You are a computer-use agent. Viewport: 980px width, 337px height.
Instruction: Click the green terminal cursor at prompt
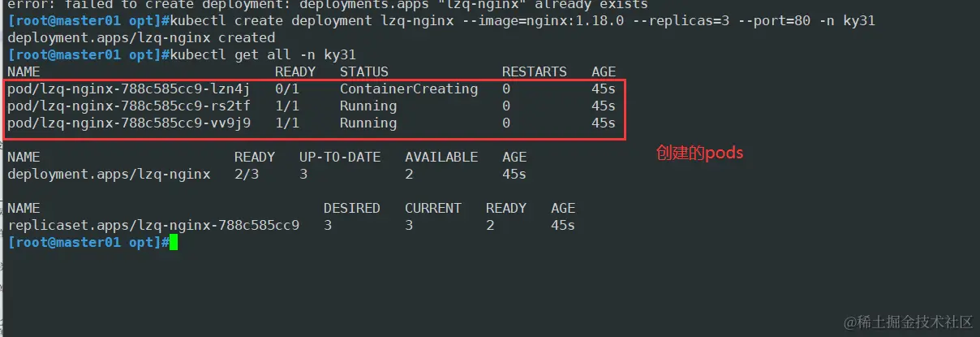pos(173,242)
